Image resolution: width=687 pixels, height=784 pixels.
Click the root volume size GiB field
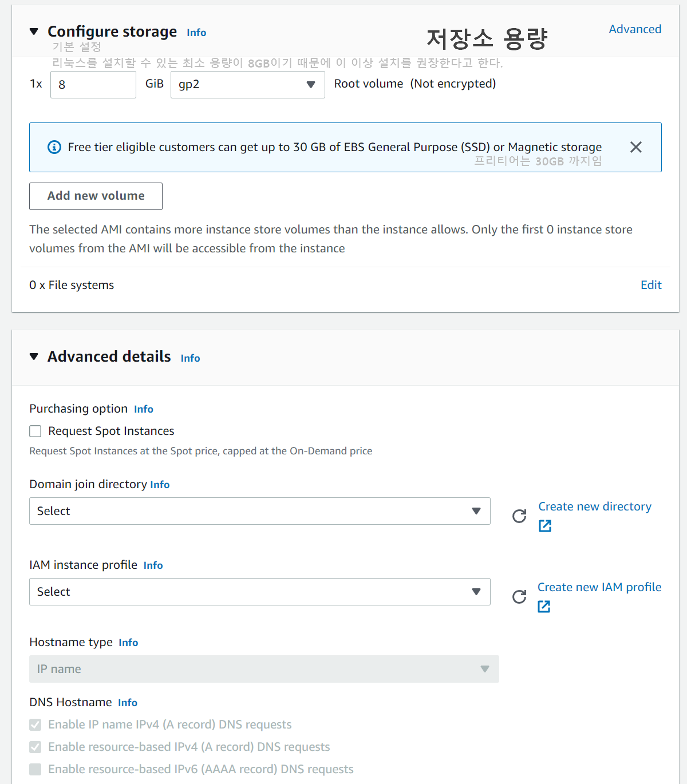[93, 85]
